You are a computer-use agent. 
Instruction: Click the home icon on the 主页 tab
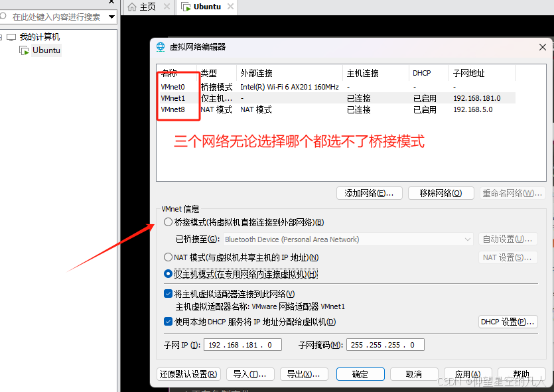132,7
